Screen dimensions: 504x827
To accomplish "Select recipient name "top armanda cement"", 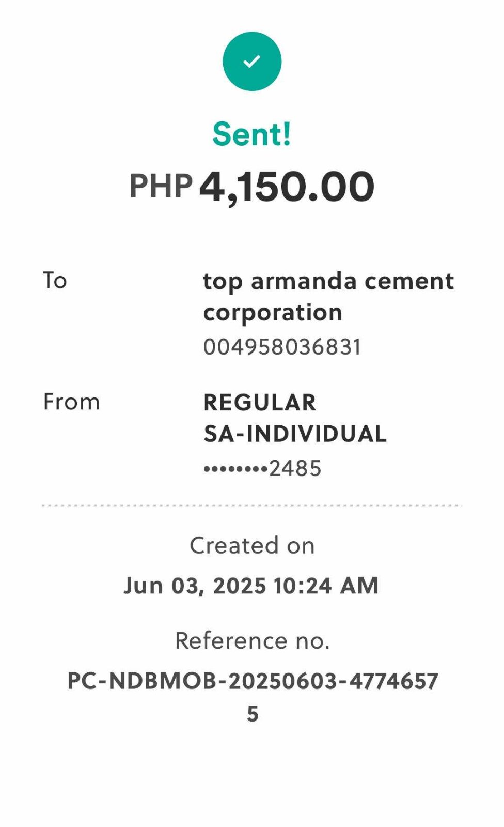I will 328,281.
